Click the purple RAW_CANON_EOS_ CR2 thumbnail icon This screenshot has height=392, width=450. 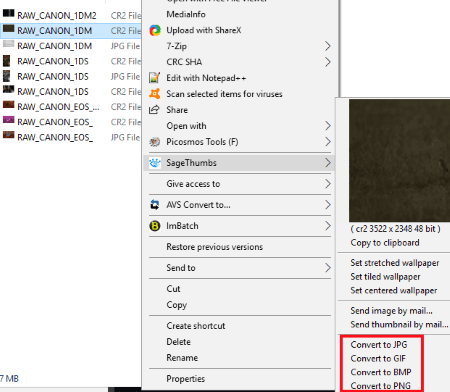9,119
